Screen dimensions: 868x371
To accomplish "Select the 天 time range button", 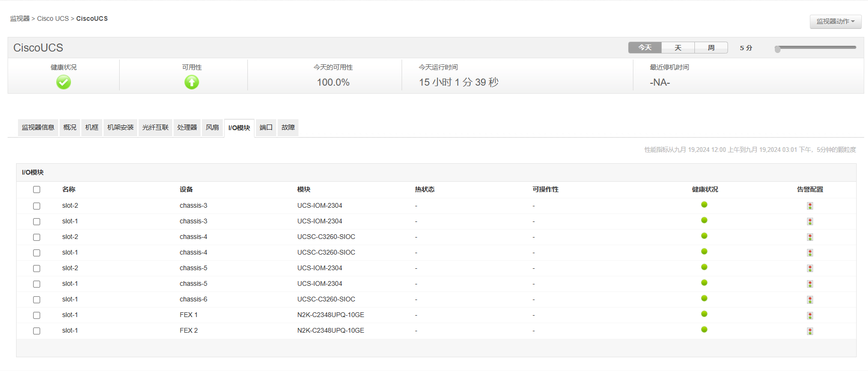I will tap(677, 48).
